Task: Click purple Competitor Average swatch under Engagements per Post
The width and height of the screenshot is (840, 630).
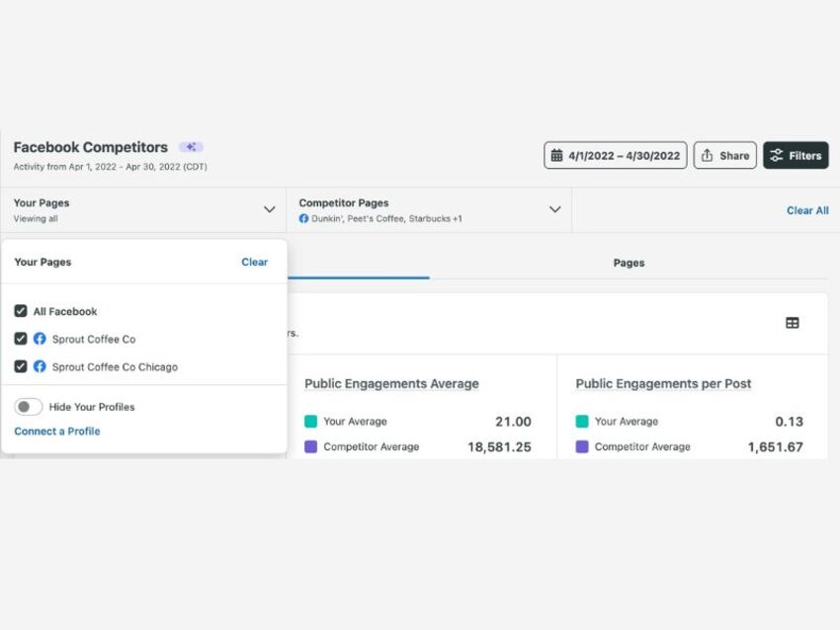Action: (x=582, y=446)
